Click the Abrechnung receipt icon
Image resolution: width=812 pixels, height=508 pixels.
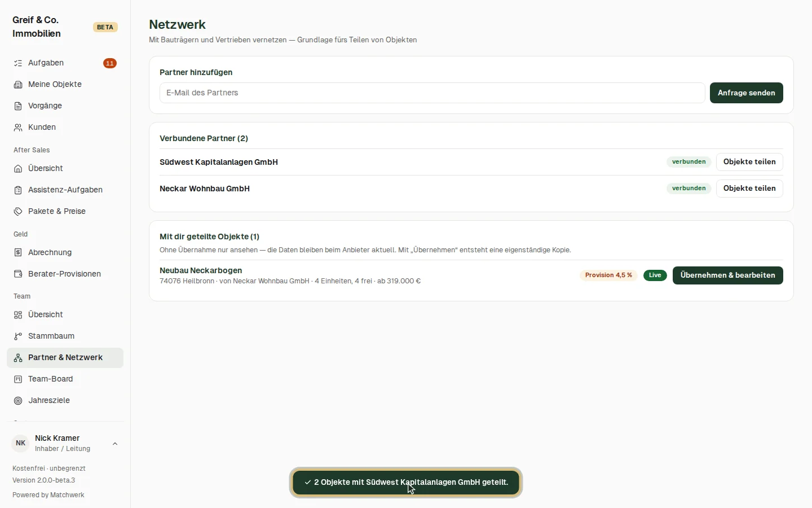click(x=18, y=253)
